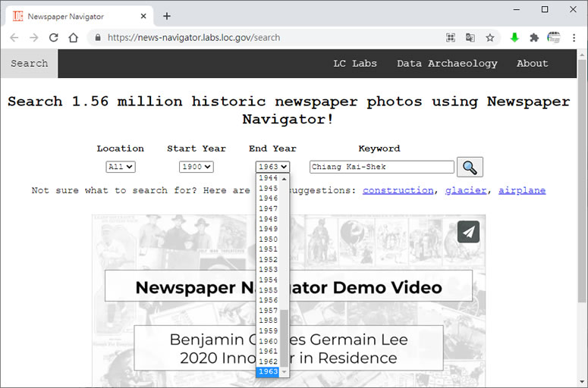Screen dimensions: 588x388
Task: Choose 1949 from the End Year list
Action: [x=268, y=229]
